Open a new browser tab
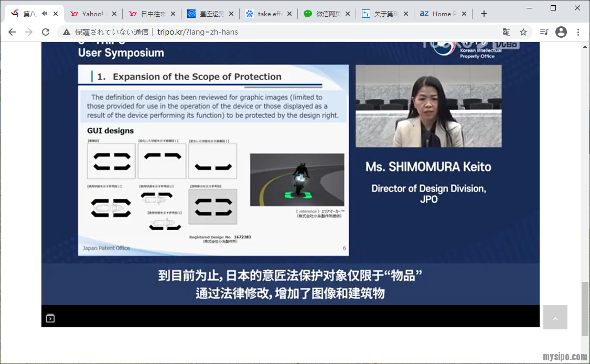Screen dimensions: 590x364 [x=484, y=14]
